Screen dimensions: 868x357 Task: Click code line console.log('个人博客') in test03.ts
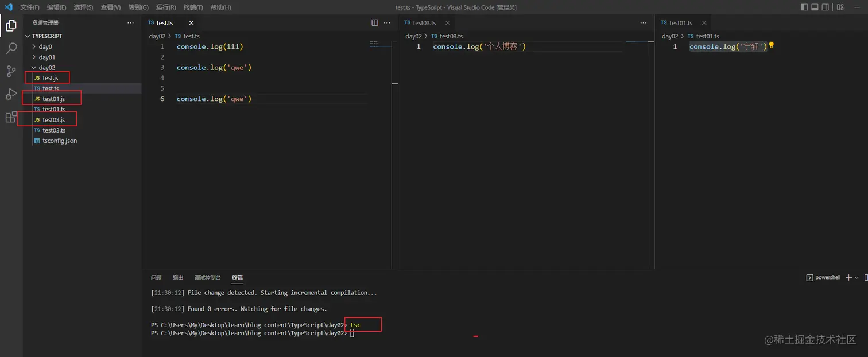[479, 46]
